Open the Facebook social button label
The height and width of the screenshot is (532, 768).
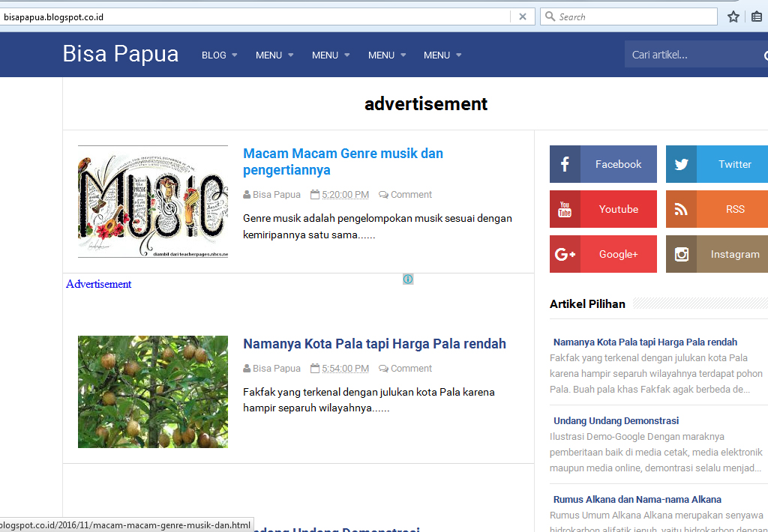tap(618, 164)
